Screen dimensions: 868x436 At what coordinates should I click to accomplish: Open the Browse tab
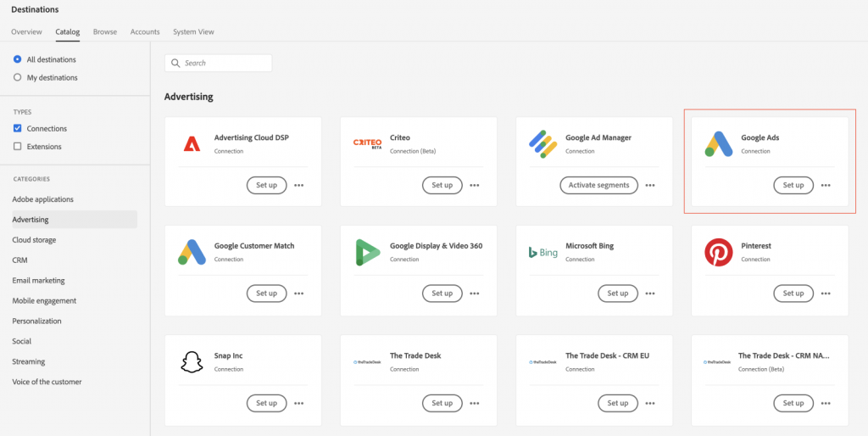click(x=105, y=31)
